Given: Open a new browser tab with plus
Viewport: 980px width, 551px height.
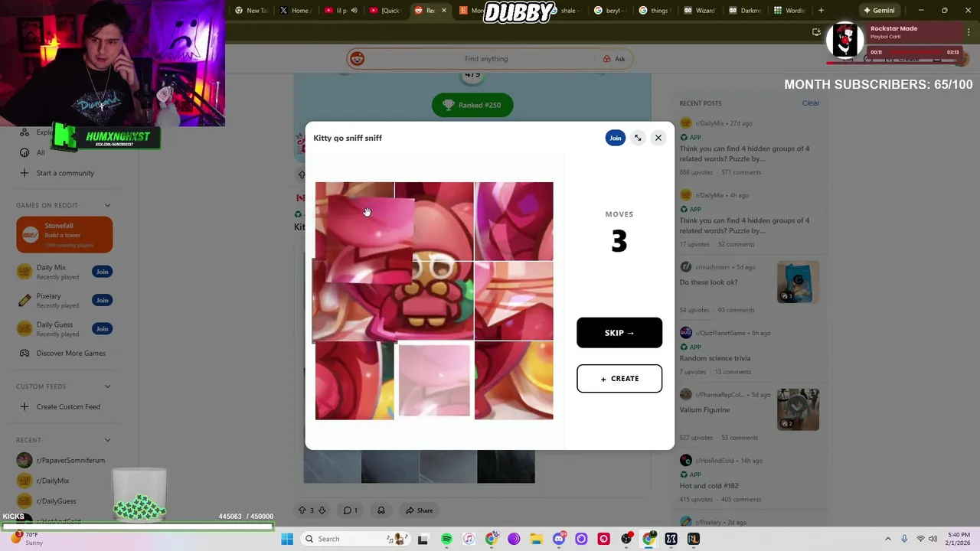Looking at the screenshot, I should pos(821,11).
